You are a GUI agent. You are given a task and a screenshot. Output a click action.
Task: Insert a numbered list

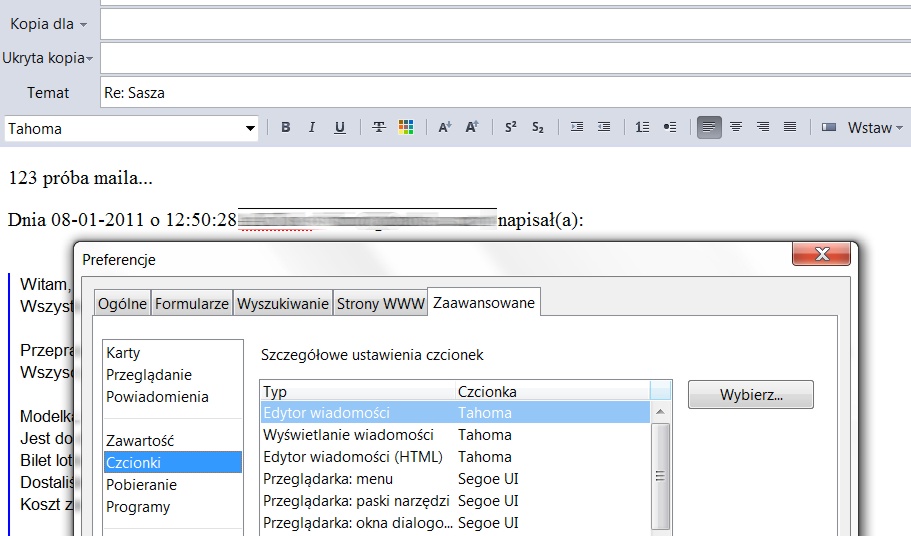point(643,128)
